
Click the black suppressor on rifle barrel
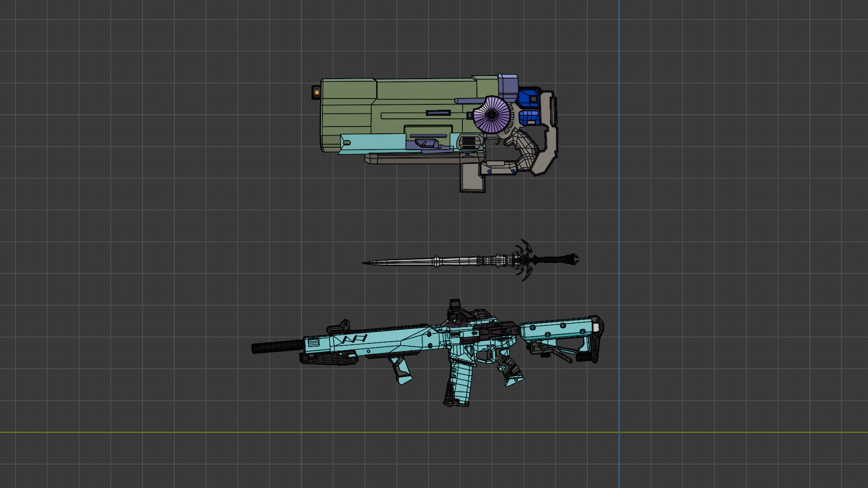click(x=277, y=347)
